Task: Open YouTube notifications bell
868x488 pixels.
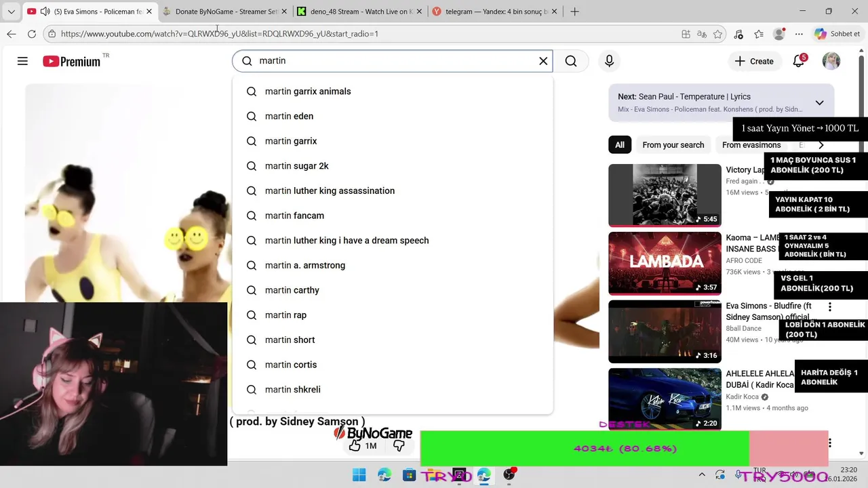Action: point(800,61)
